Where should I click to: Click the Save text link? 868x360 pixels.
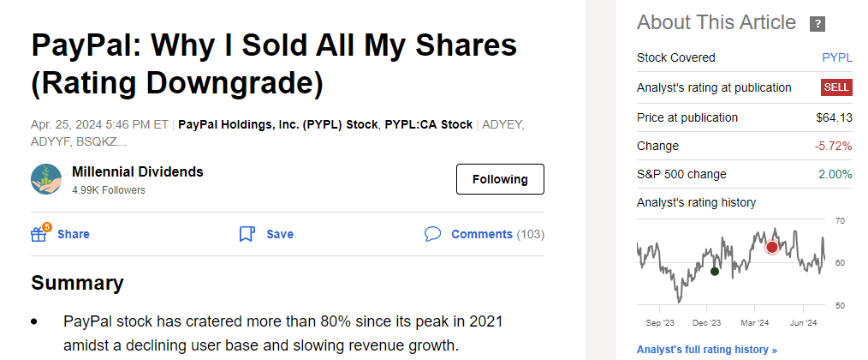(x=280, y=234)
